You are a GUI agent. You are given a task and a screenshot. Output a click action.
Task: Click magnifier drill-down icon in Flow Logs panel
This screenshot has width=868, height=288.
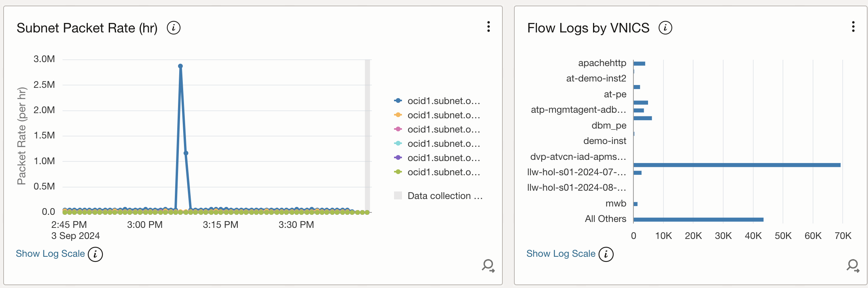pyautogui.click(x=853, y=265)
